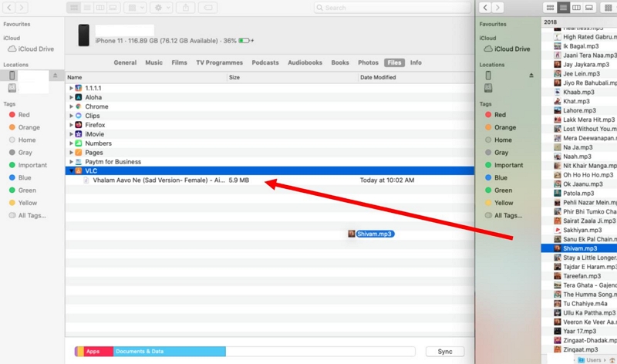Switch the right Finder window to icon view
Image resolution: width=617 pixels, height=364 pixels.
pos(550,8)
